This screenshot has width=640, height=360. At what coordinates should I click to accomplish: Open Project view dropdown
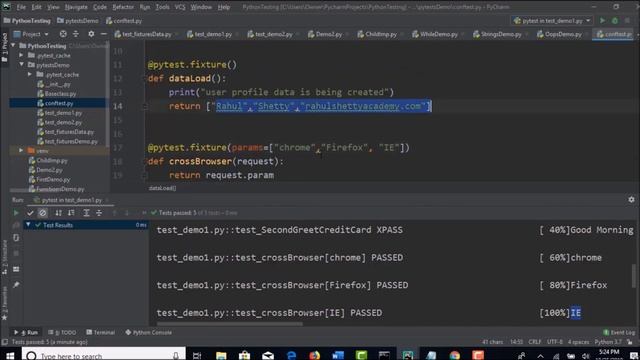click(31, 34)
